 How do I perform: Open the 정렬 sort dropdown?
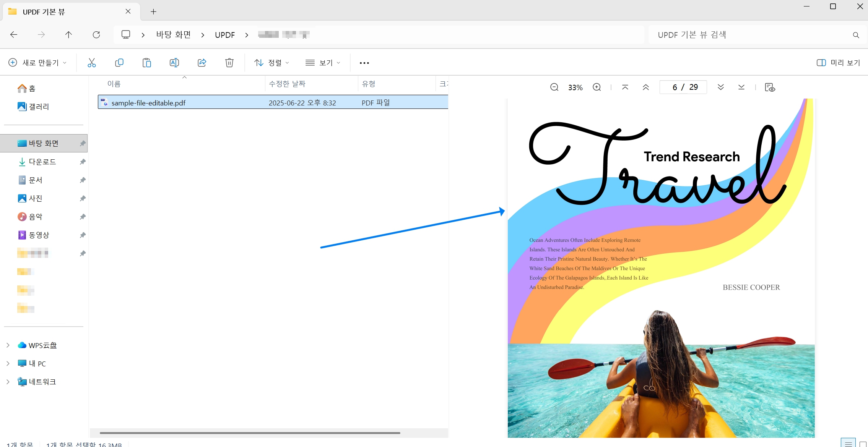tap(272, 63)
